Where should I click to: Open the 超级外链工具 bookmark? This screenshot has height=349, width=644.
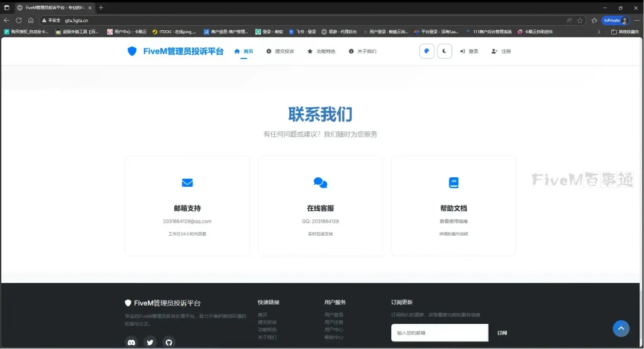pos(77,31)
